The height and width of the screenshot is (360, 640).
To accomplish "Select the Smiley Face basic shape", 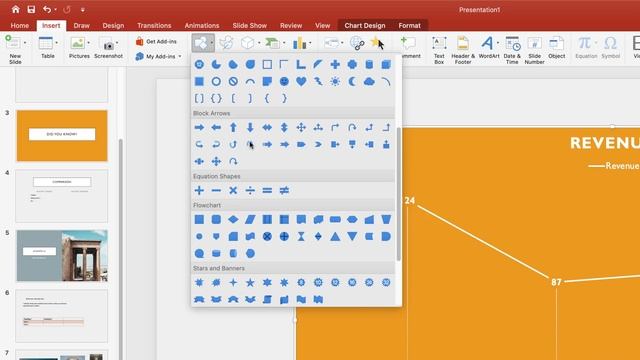I will 284,81.
